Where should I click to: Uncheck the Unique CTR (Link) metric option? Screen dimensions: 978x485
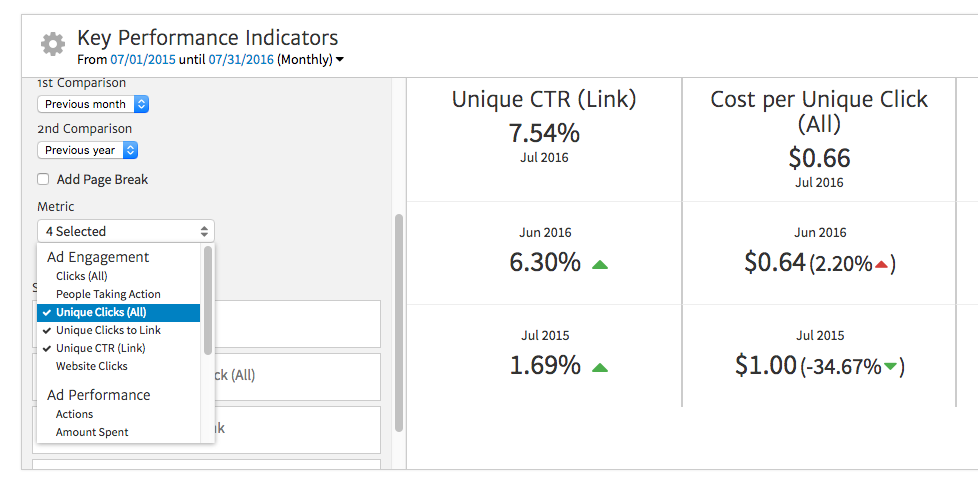pos(100,348)
